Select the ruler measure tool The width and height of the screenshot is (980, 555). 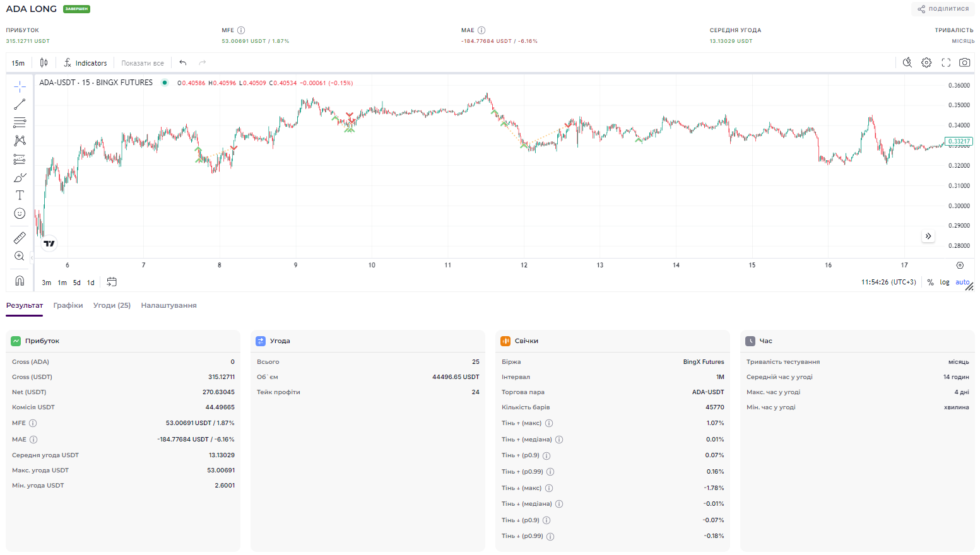click(x=20, y=238)
